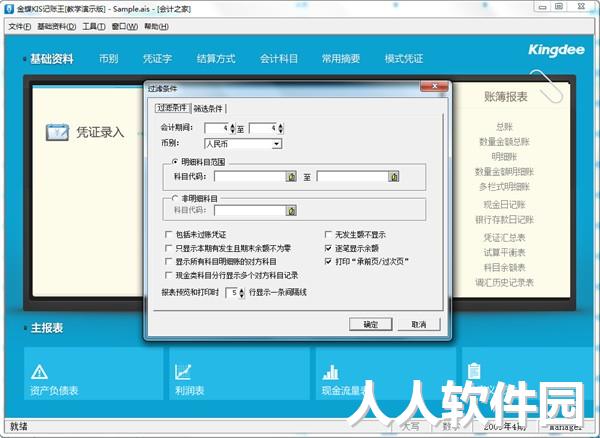The height and width of the screenshot is (438, 600).
Task: Click the 确定 button
Action: pyautogui.click(x=370, y=324)
